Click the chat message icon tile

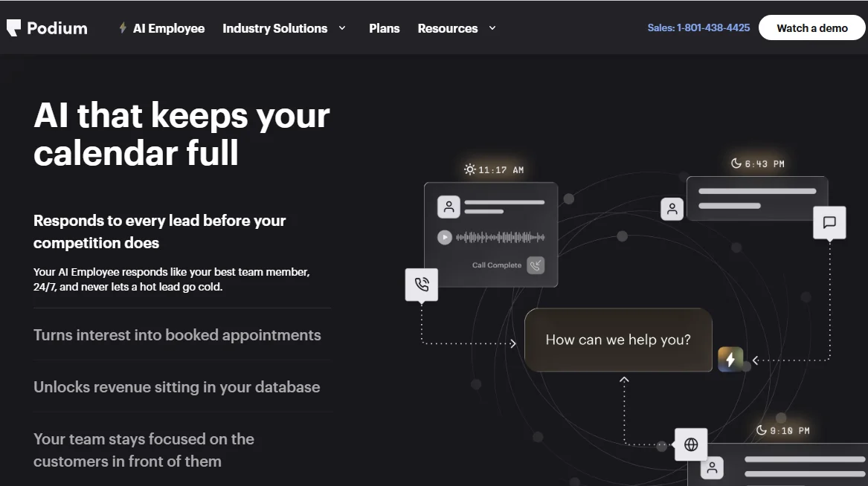pos(829,222)
